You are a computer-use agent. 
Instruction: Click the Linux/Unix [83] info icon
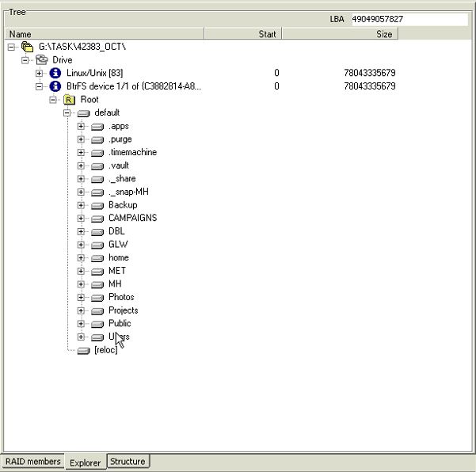point(55,73)
